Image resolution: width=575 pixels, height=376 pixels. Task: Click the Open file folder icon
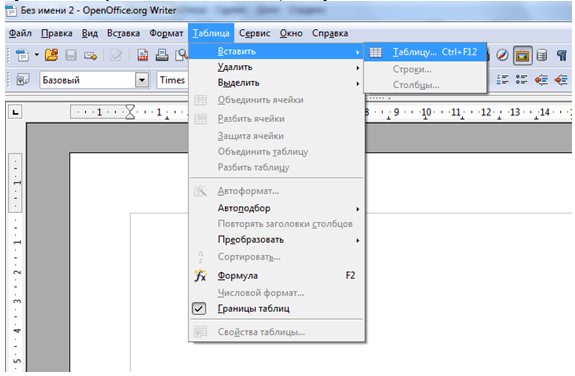[x=51, y=55]
